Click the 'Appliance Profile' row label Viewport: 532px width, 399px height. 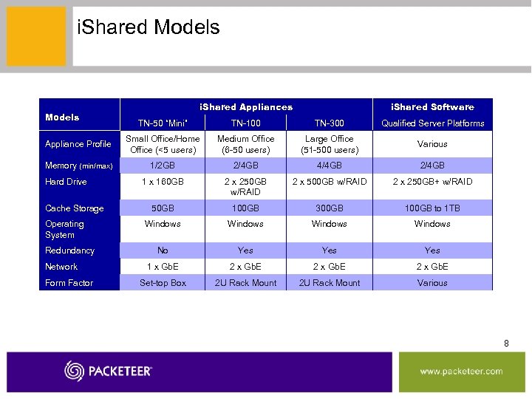[x=78, y=144]
